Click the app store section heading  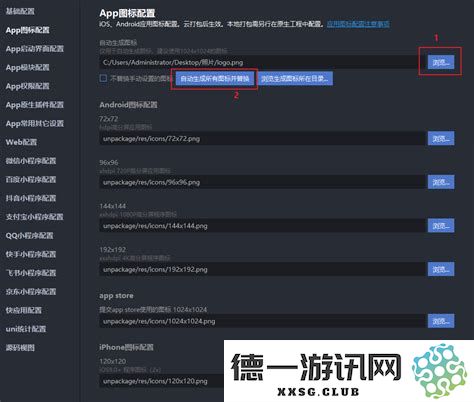tap(116, 296)
